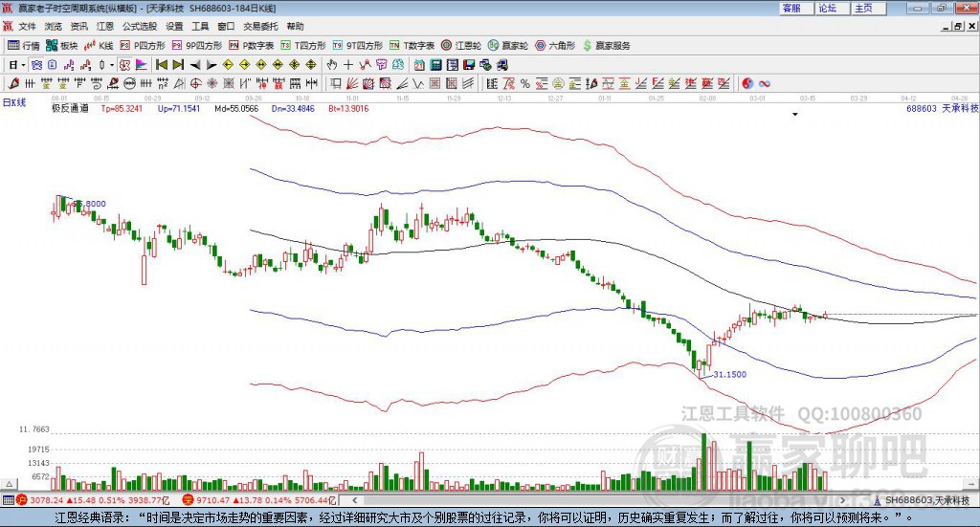Open the P四方形 square tool
The height and width of the screenshot is (527, 980).
click(x=143, y=46)
